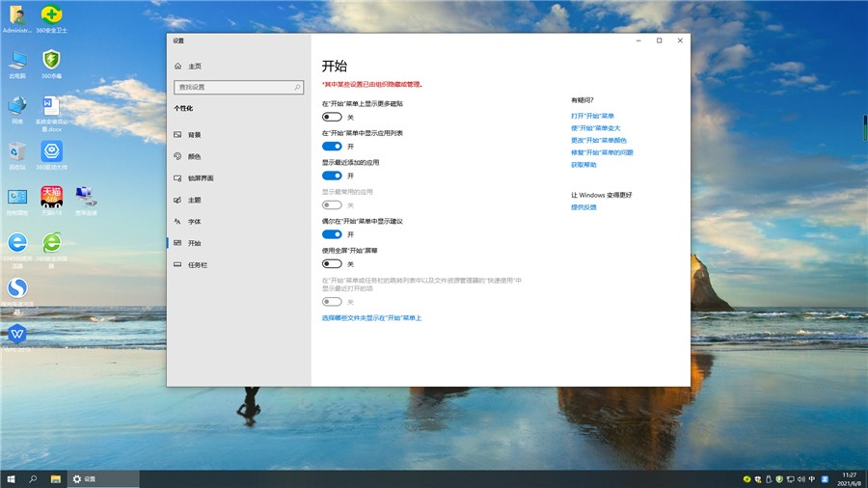Click the magnifier icon in the search box
The height and width of the screenshot is (488, 868).
297,87
